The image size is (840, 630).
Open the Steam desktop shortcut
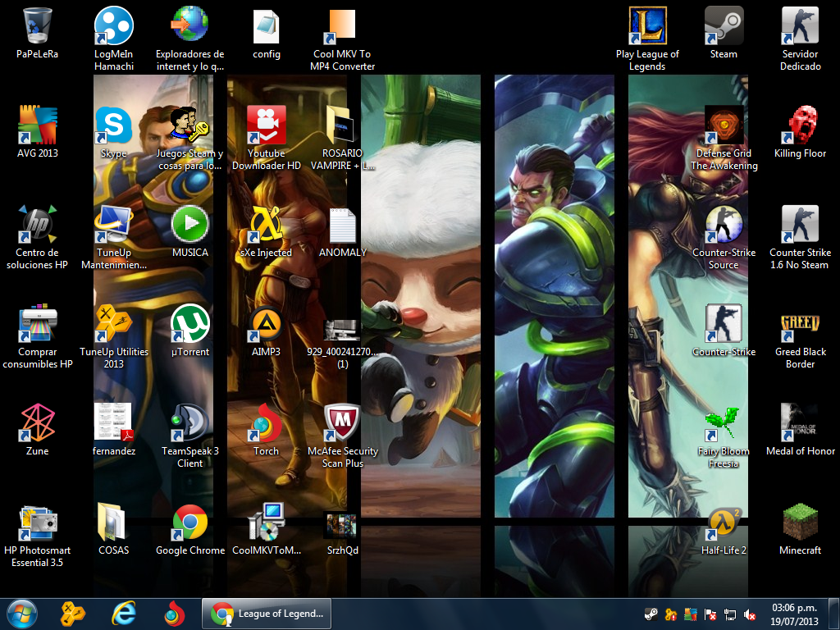tap(724, 25)
